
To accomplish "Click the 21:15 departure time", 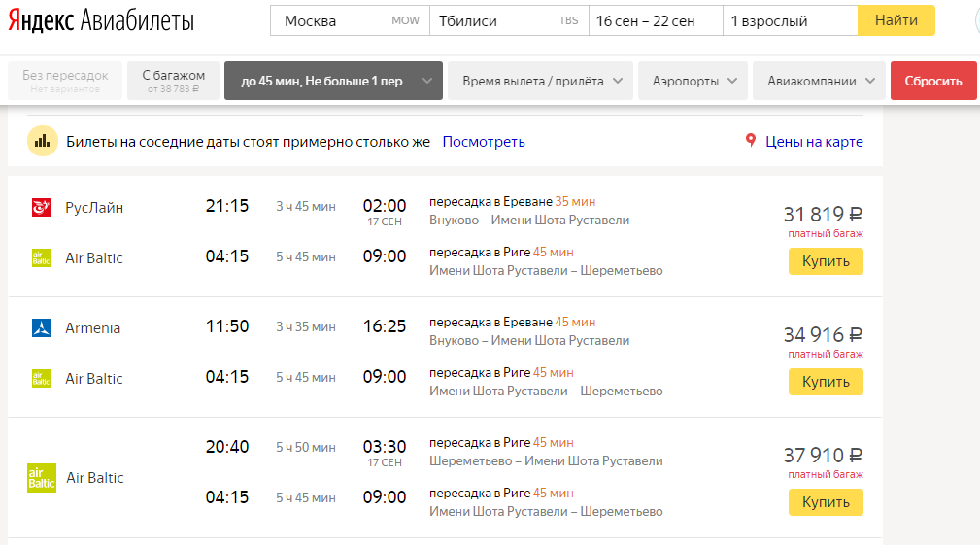I will click(227, 206).
